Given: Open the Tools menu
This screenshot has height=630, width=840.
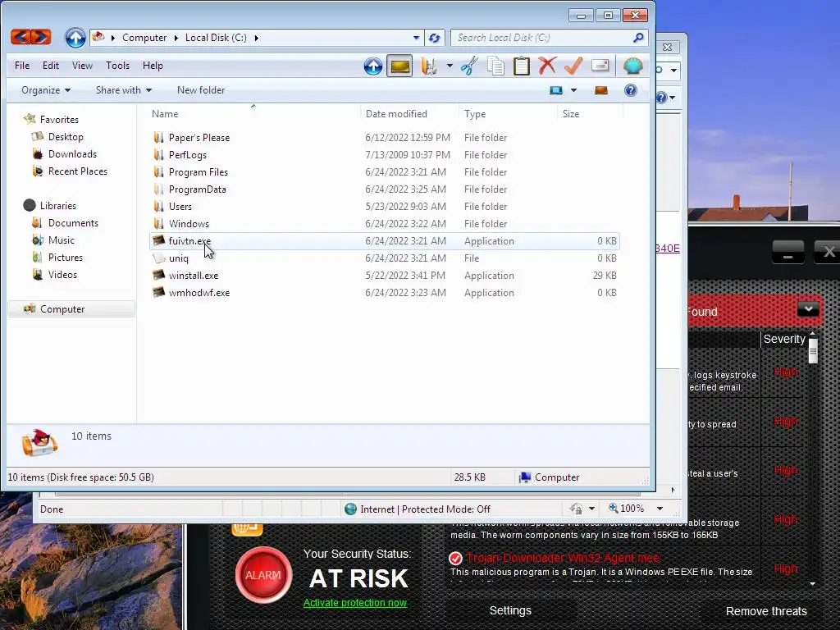Looking at the screenshot, I should 117,66.
